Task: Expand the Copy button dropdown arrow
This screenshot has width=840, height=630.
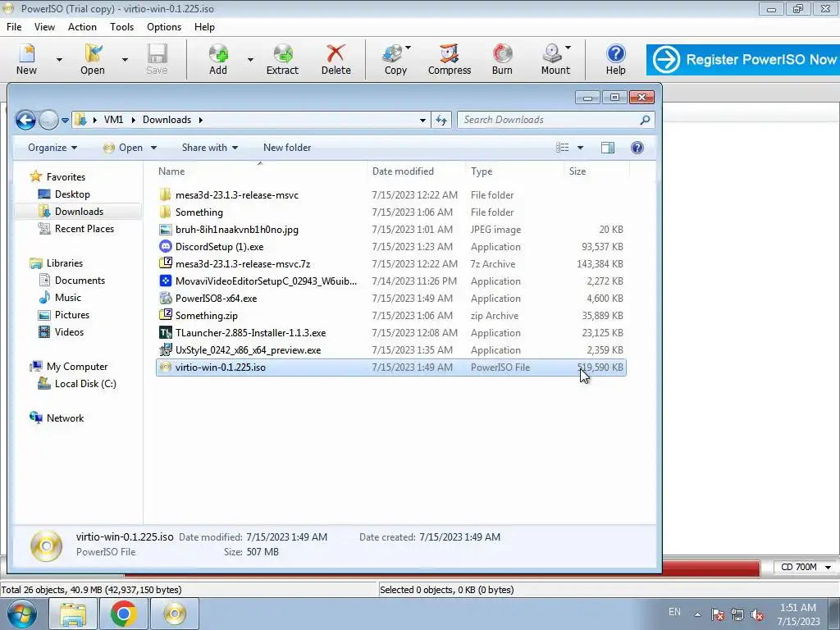Action: pyautogui.click(x=409, y=48)
